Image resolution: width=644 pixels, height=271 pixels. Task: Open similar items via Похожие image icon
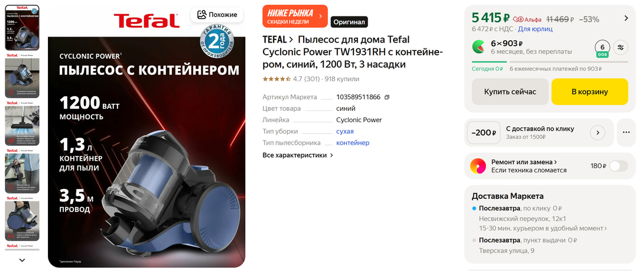click(x=201, y=15)
